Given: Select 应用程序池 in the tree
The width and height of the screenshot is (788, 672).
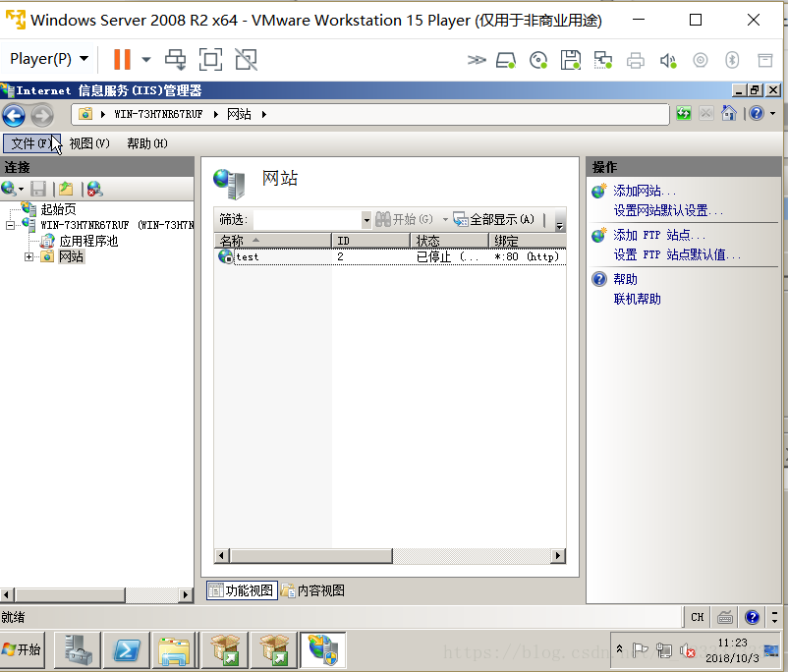Looking at the screenshot, I should (x=88, y=242).
